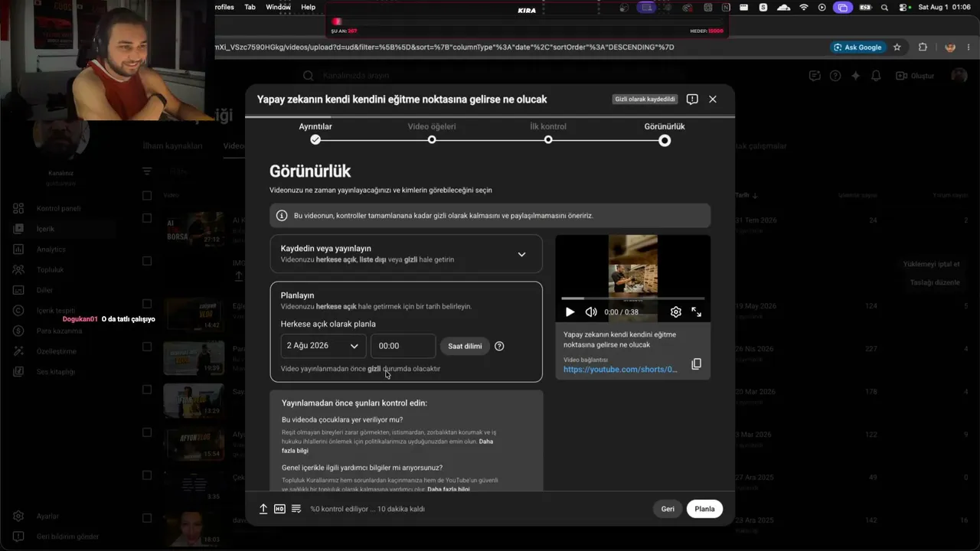The width and height of the screenshot is (980, 551).
Task: Go to the İlk kontrol step
Action: (x=548, y=133)
